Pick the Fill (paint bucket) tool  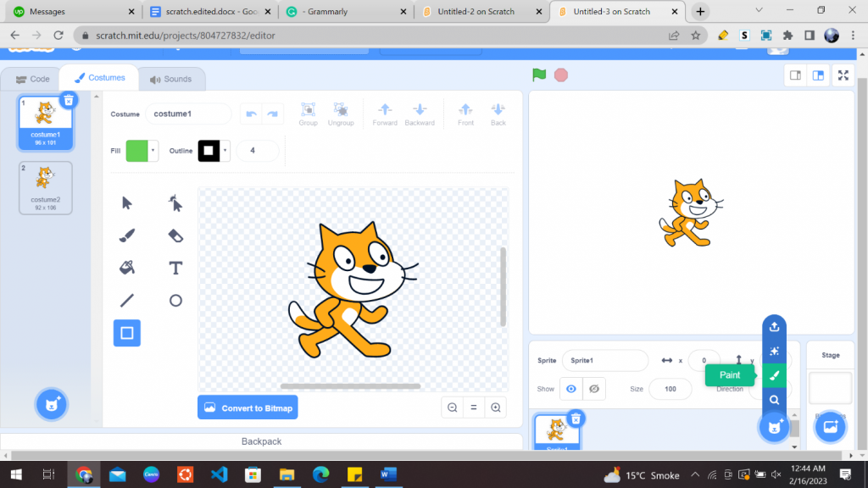(x=128, y=268)
